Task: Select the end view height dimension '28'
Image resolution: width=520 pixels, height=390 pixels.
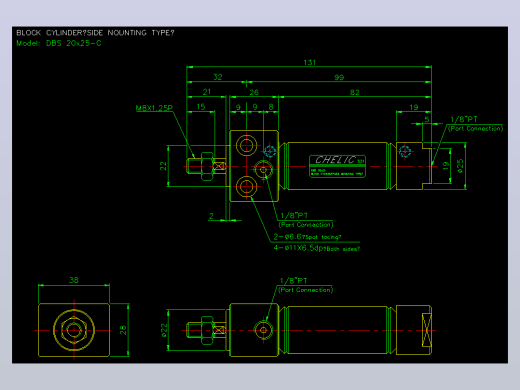Action: [123, 330]
